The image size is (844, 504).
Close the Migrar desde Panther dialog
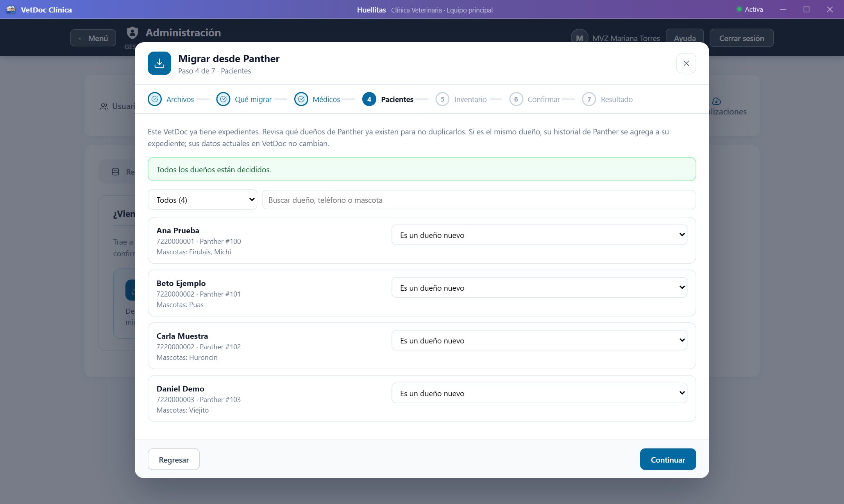coord(686,63)
